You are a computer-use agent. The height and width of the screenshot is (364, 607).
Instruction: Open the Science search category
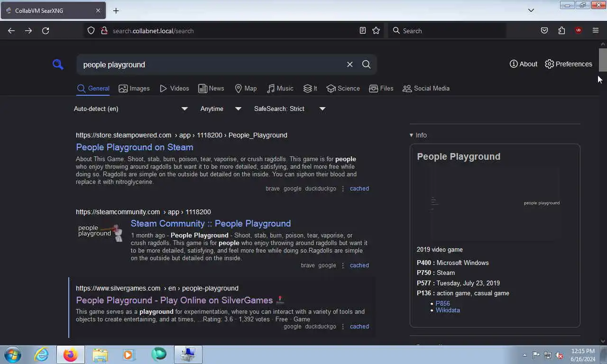tap(343, 88)
